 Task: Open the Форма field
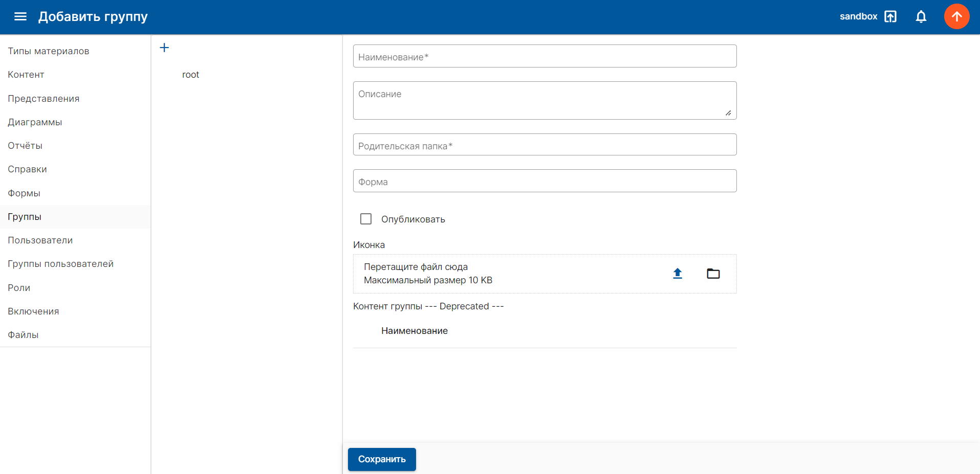click(545, 181)
